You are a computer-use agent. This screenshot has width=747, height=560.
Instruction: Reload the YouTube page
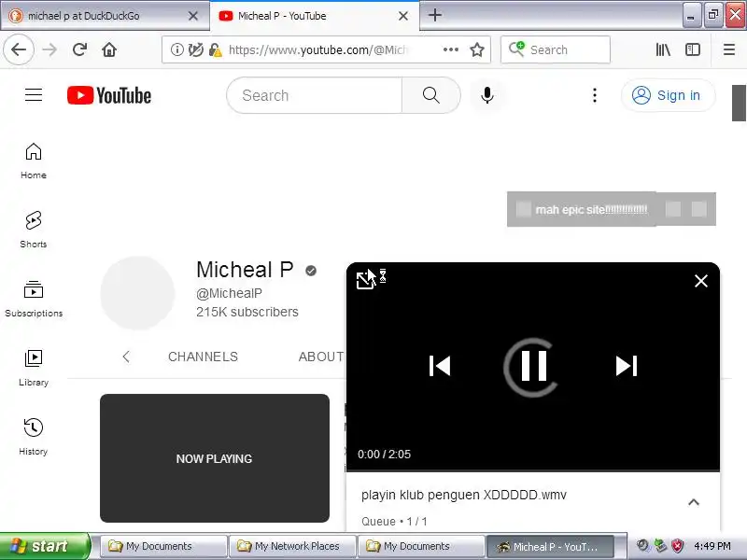79,49
